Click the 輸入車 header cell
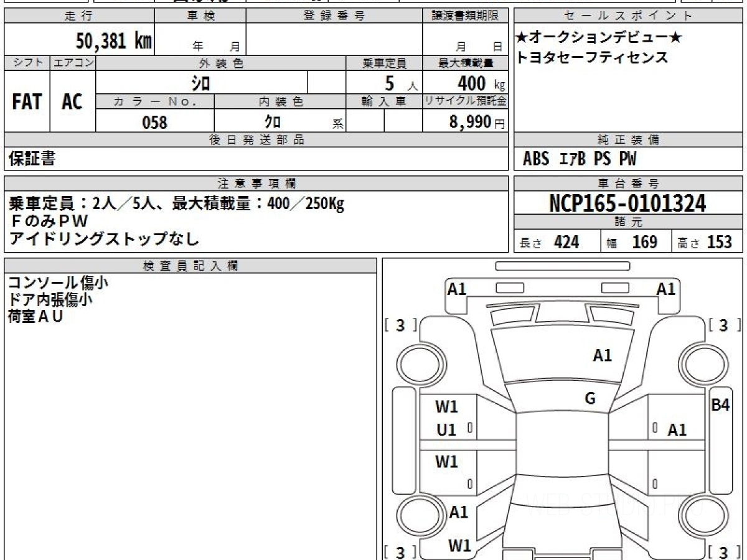This screenshot has width=747, height=560. (384, 101)
